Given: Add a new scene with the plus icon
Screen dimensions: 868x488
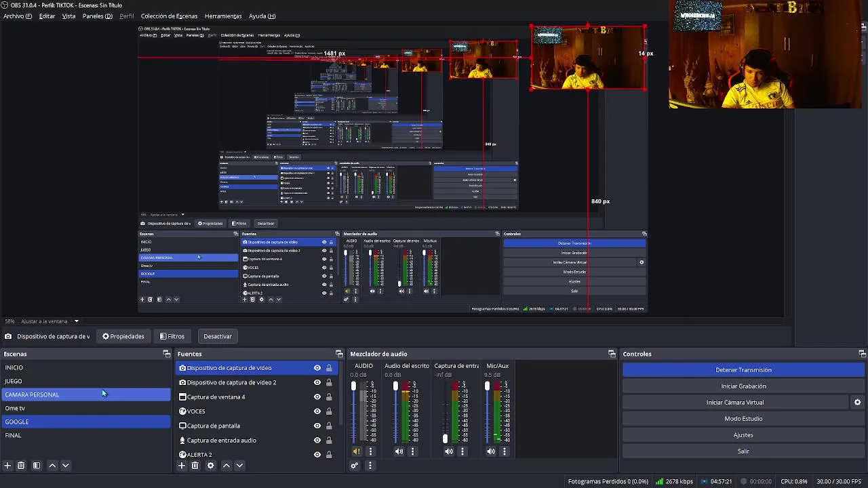Looking at the screenshot, I should coord(7,466).
